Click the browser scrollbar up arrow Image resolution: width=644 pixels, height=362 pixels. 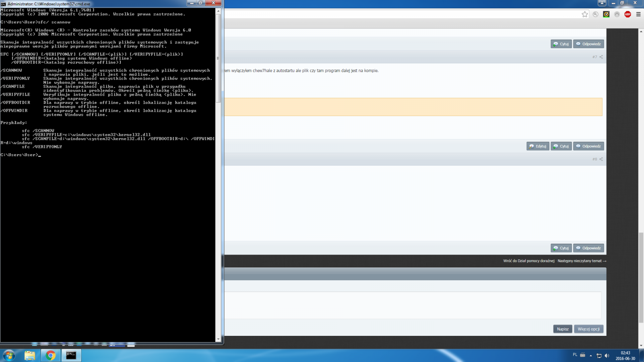coord(641,31)
